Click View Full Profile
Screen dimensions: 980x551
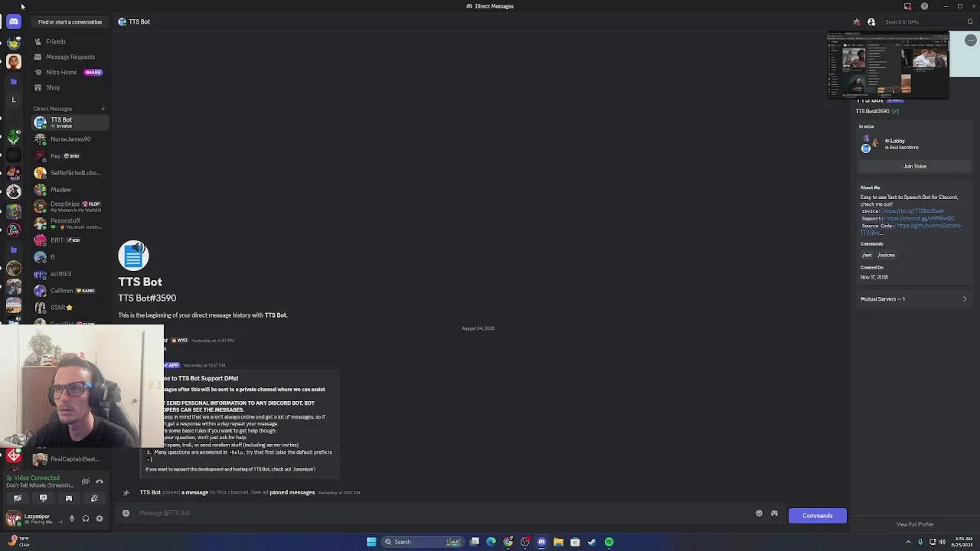point(915,524)
